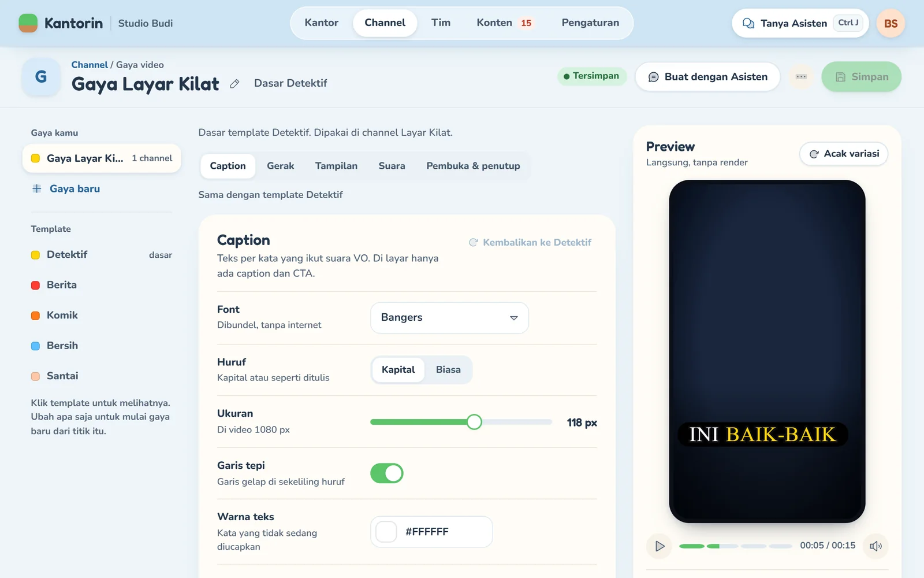Click the red dot of the Berita template
The width and height of the screenshot is (924, 578).
35,285
